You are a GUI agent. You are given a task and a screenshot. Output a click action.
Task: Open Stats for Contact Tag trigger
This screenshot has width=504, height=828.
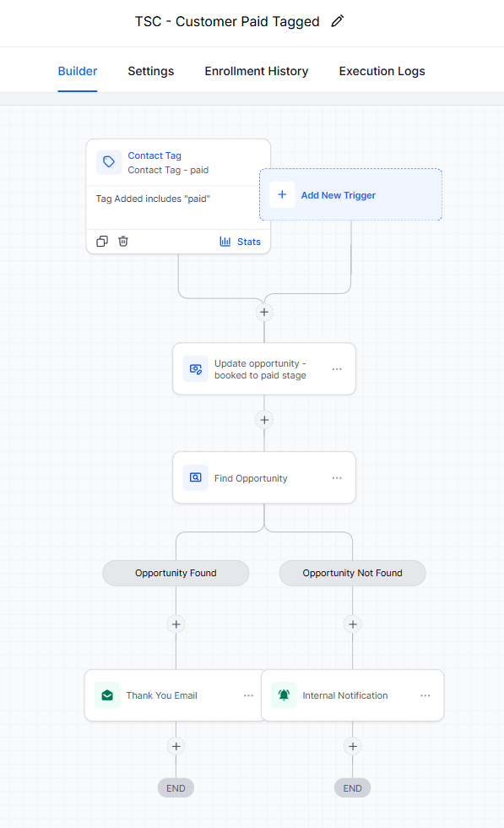[x=240, y=242]
